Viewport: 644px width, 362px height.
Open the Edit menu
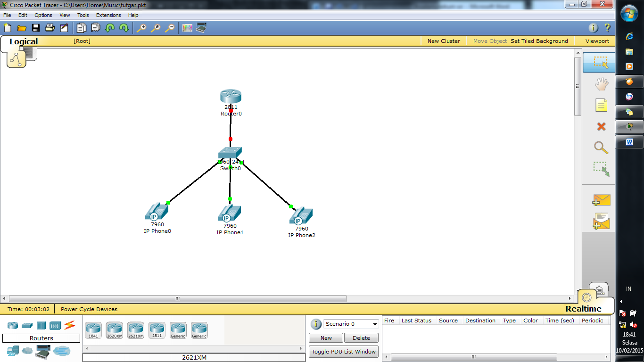click(23, 15)
